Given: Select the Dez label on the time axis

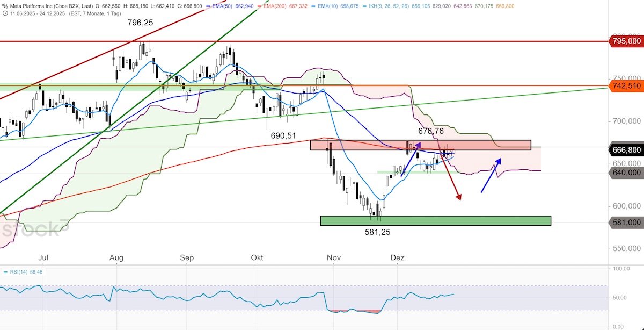Looking at the screenshot, I should pos(398,258).
